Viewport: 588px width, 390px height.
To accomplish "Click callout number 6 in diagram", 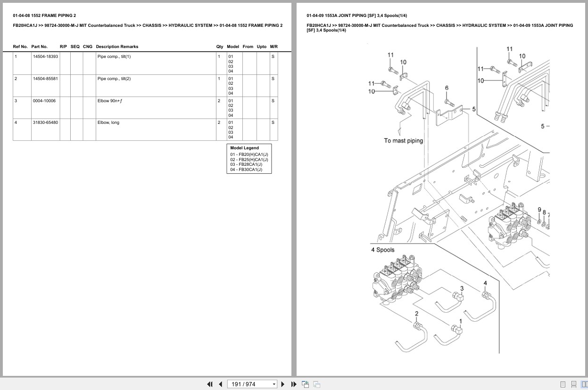I will pos(447,88).
